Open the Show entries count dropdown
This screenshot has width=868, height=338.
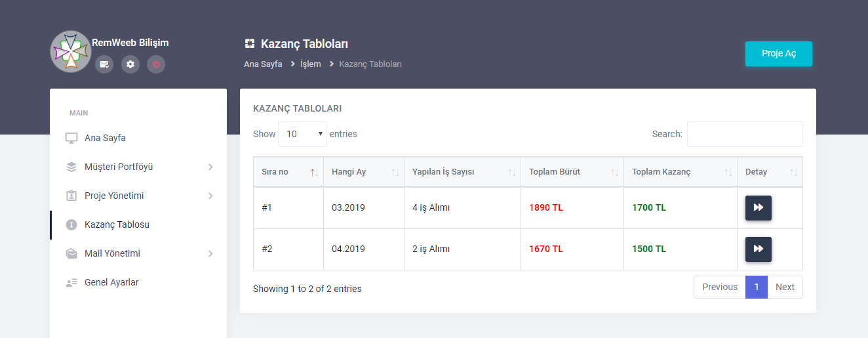pos(302,134)
